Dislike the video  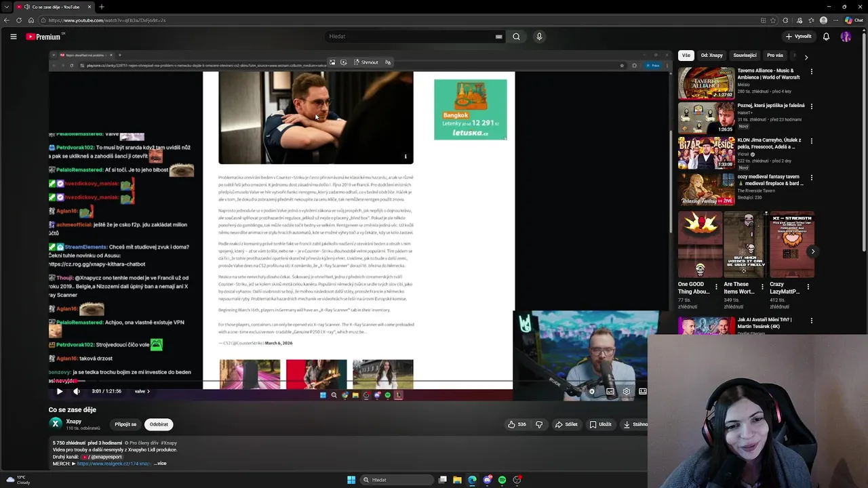[539, 424]
